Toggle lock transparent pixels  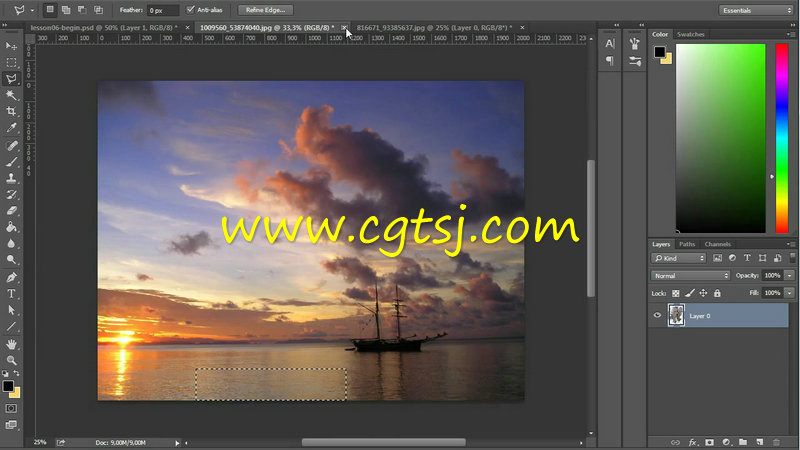676,293
